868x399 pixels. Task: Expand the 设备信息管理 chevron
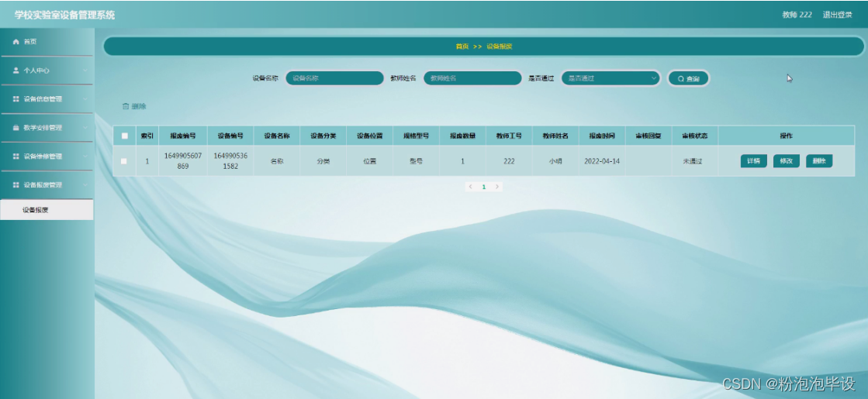tap(85, 99)
